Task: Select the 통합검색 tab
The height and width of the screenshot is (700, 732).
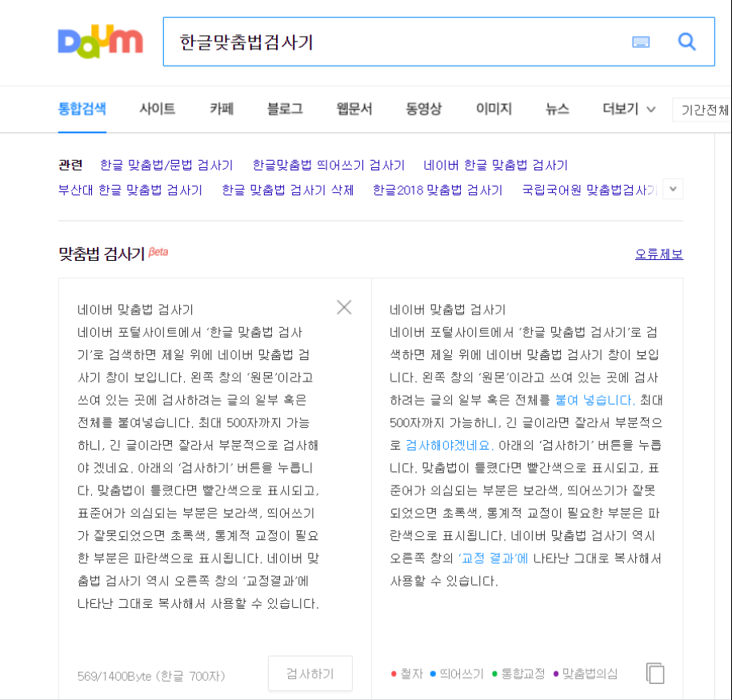Action: tap(82, 109)
